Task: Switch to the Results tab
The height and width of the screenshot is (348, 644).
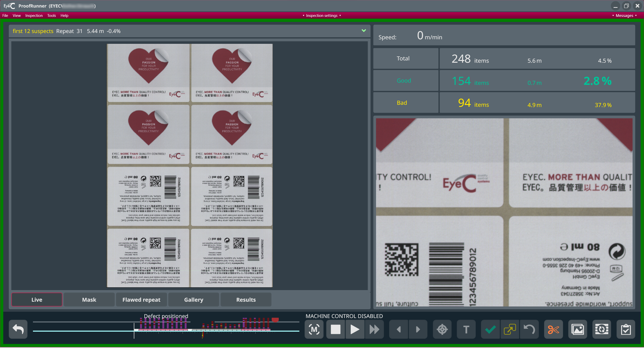Action: (246, 300)
